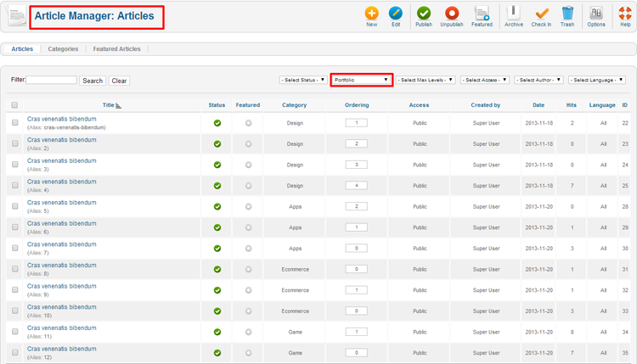Expand the Select Status dropdown
This screenshot has height=364, width=637.
[x=303, y=80]
